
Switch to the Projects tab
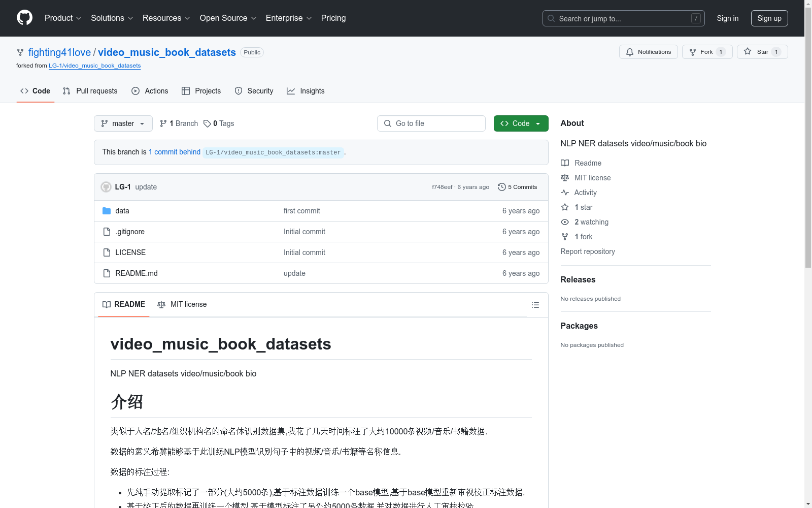coord(201,91)
